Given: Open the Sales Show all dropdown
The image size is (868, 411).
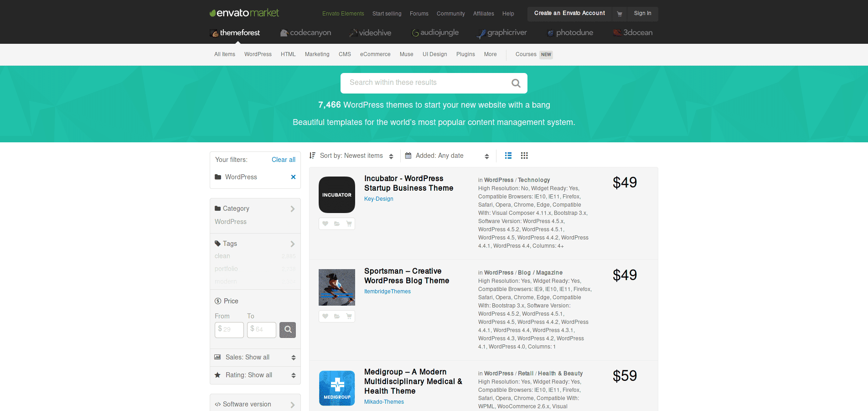Looking at the screenshot, I should point(255,357).
